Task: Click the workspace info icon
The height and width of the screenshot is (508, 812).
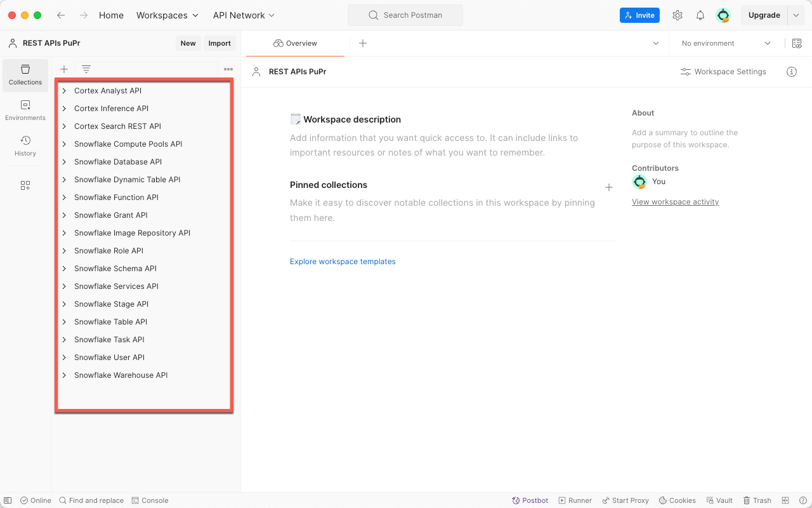Action: pyautogui.click(x=791, y=72)
